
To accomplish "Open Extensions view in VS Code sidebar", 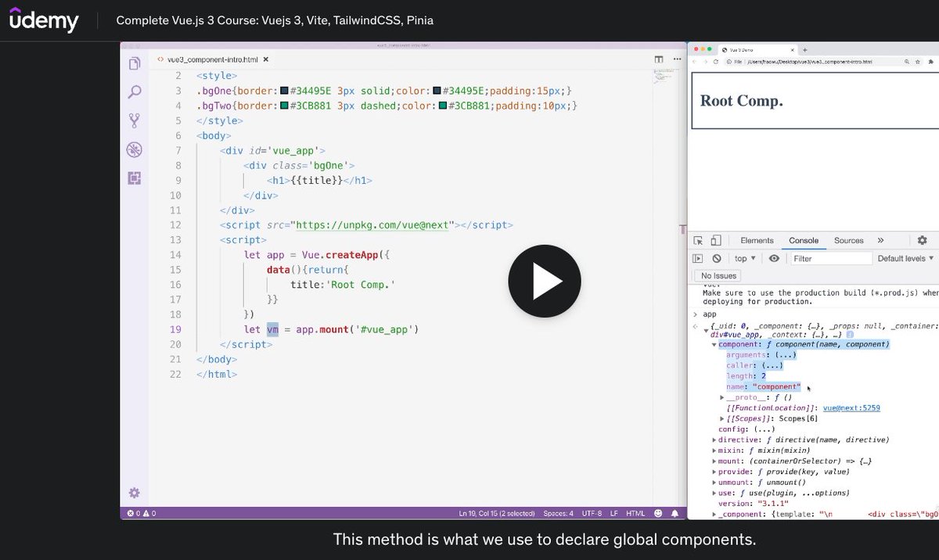I will [134, 178].
